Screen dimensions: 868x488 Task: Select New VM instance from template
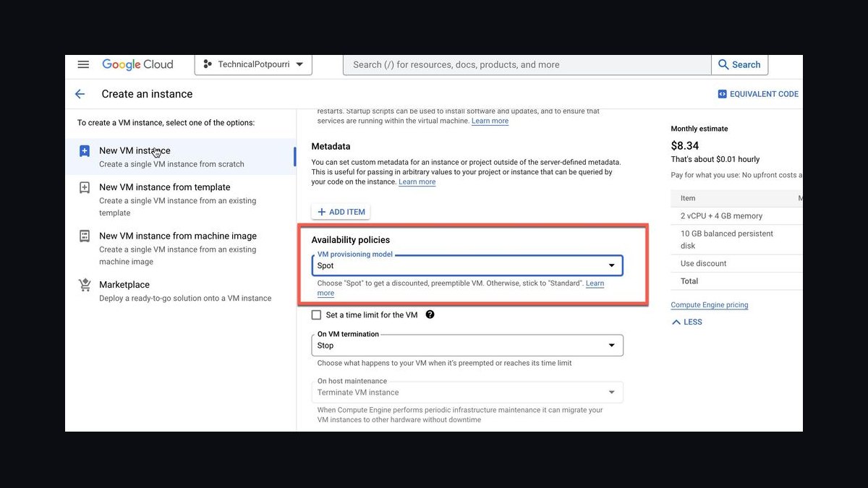point(180,200)
